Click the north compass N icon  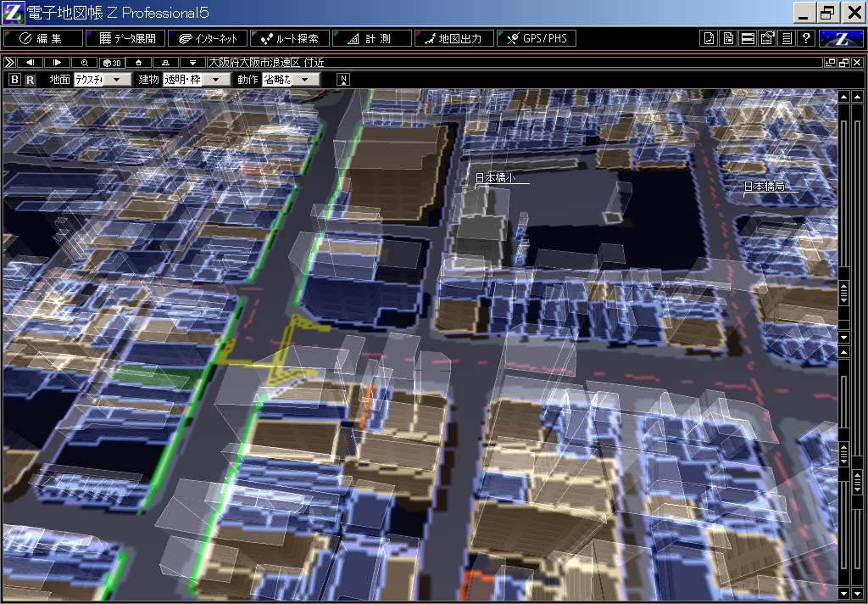[343, 79]
